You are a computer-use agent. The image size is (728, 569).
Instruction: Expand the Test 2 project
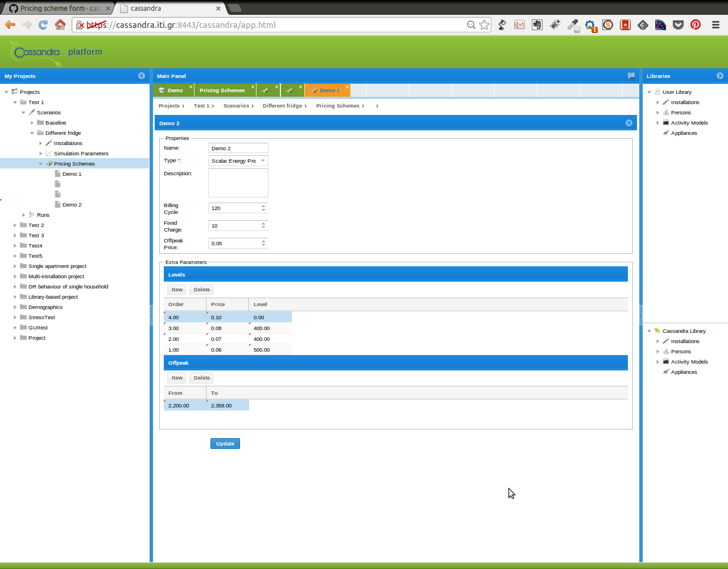click(x=15, y=225)
